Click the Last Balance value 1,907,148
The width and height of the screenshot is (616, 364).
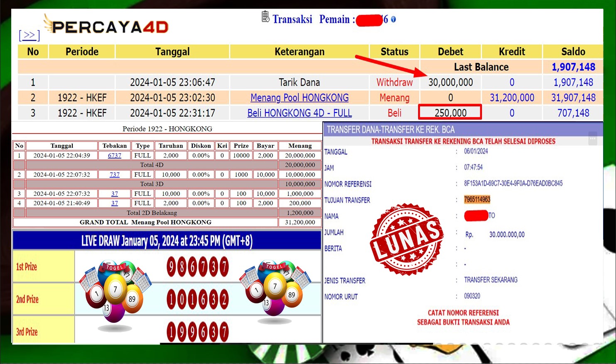[x=573, y=67]
